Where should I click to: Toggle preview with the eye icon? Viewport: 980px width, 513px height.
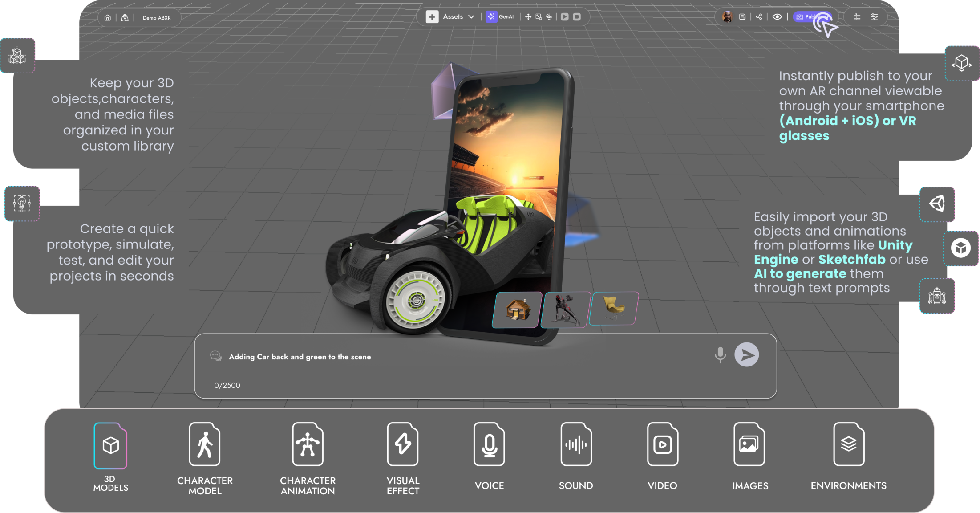(x=777, y=17)
